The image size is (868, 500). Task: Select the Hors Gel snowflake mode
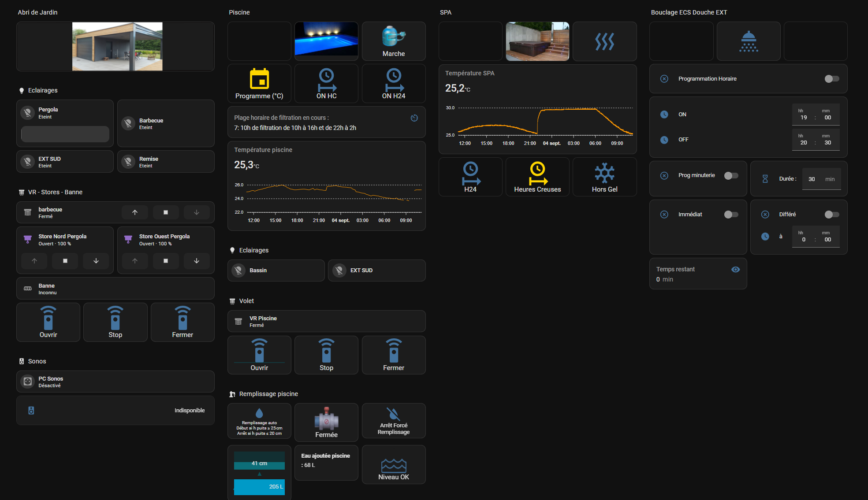[604, 173]
